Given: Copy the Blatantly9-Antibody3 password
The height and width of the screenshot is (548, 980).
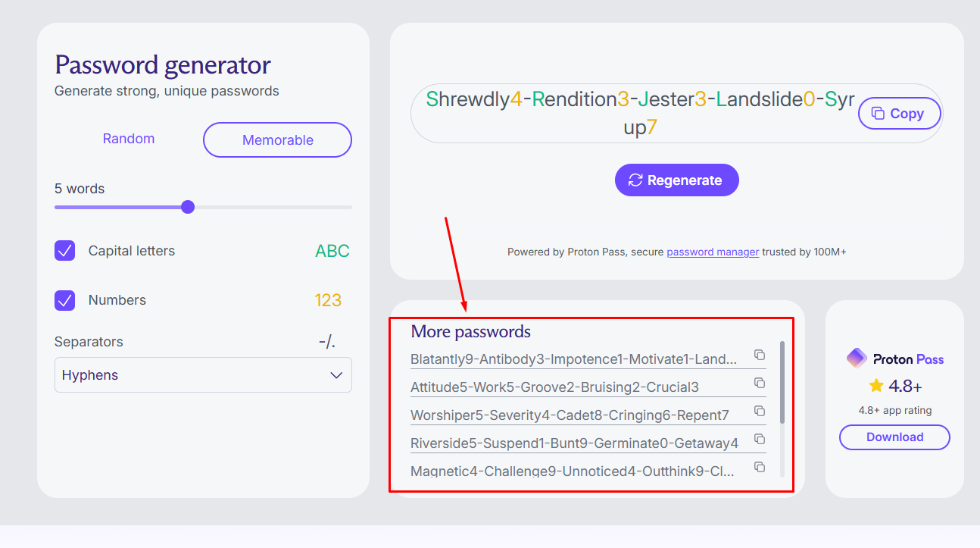Looking at the screenshot, I should pos(760,355).
